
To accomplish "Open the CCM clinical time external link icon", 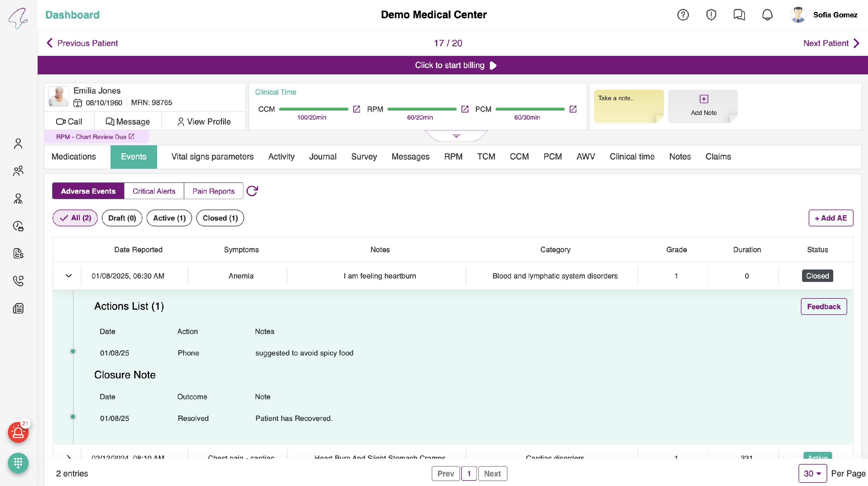I will point(356,109).
